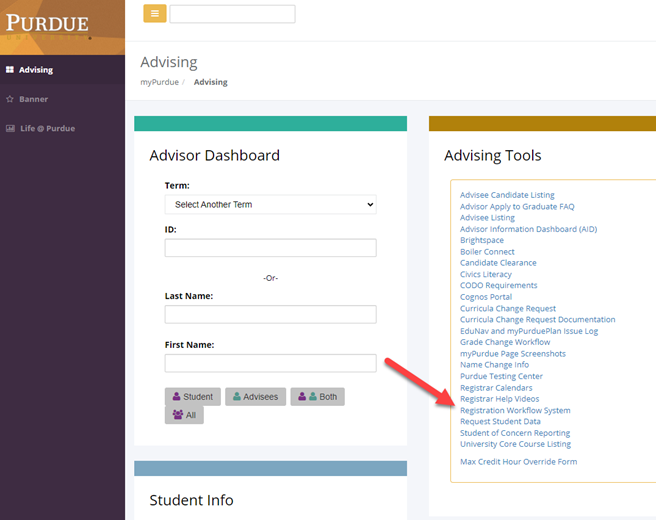The height and width of the screenshot is (520, 656).
Task: Click into the ID input field
Action: tap(270, 248)
